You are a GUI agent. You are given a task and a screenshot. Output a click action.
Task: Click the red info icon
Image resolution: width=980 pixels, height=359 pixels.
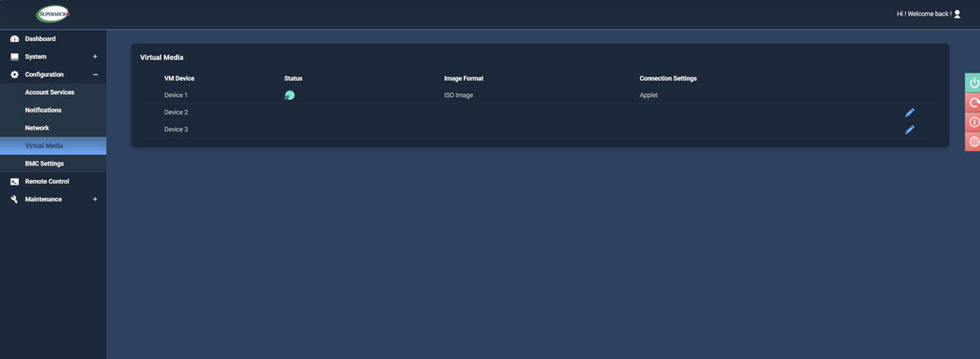(x=973, y=122)
